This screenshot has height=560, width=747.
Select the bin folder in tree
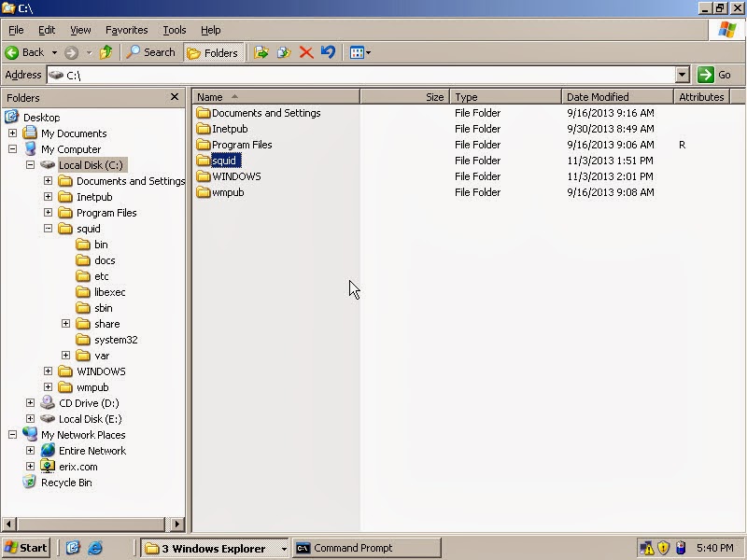[x=101, y=245]
